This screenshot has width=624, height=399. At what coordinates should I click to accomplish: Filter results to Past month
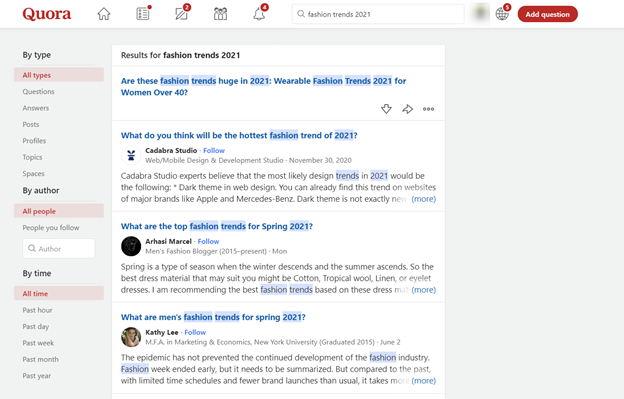point(40,359)
